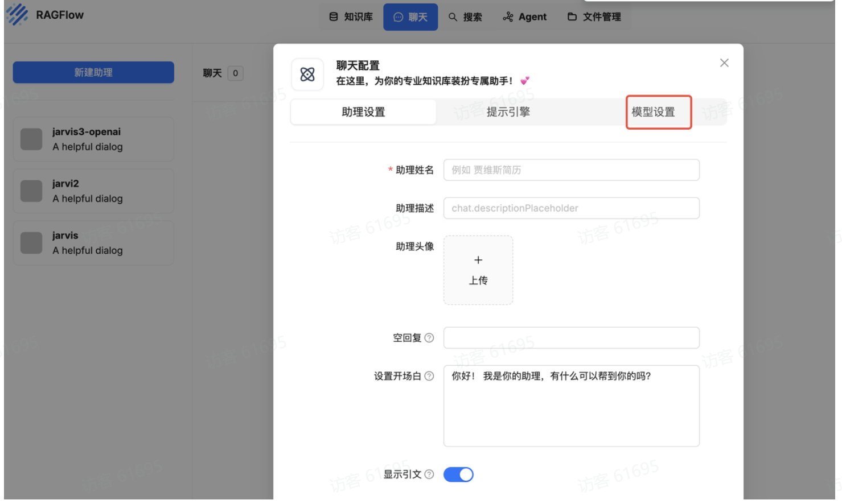
Task: Select the jarvi2 assistant card
Action: click(x=93, y=191)
